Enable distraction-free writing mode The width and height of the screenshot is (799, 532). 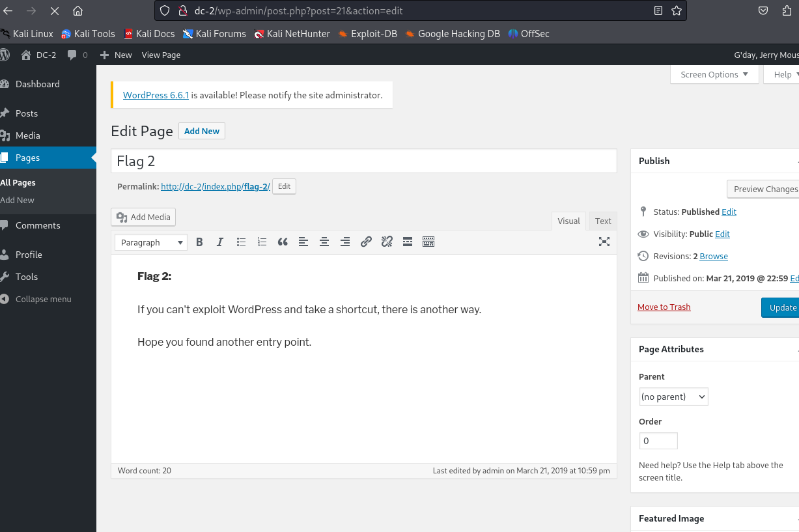[604, 242]
